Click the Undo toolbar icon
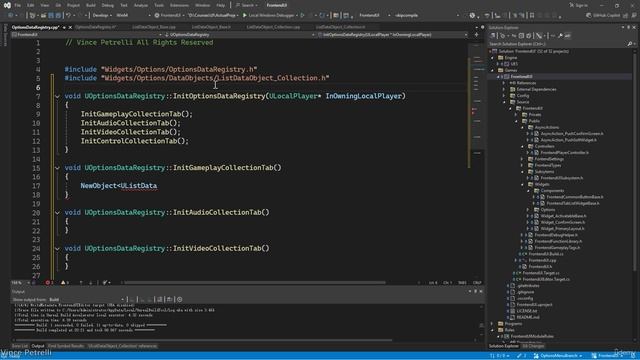The image size is (640, 360). (x=68, y=15)
